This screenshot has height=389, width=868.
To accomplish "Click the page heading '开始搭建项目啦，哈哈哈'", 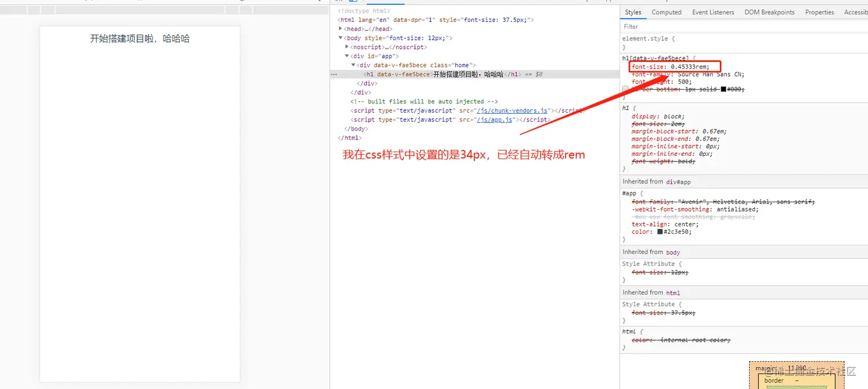I will [x=139, y=38].
